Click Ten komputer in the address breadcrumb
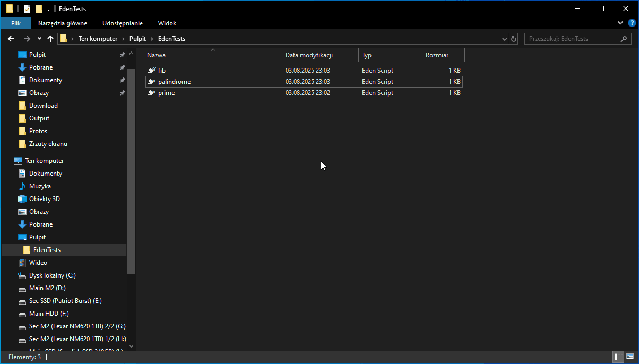639x364 pixels. 98,39
